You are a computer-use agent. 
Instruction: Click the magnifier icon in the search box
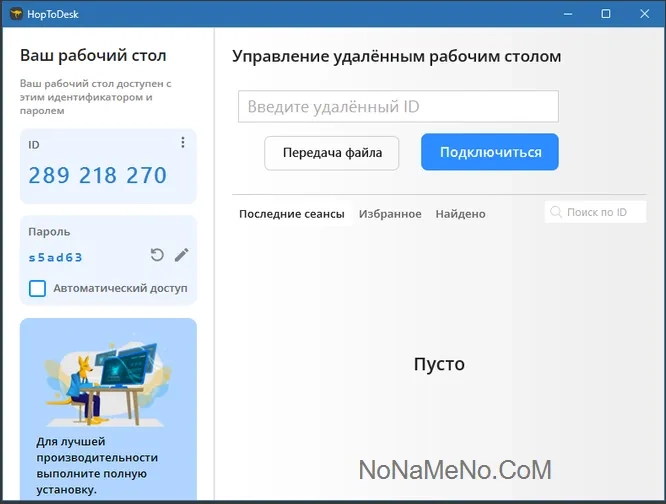click(x=556, y=212)
